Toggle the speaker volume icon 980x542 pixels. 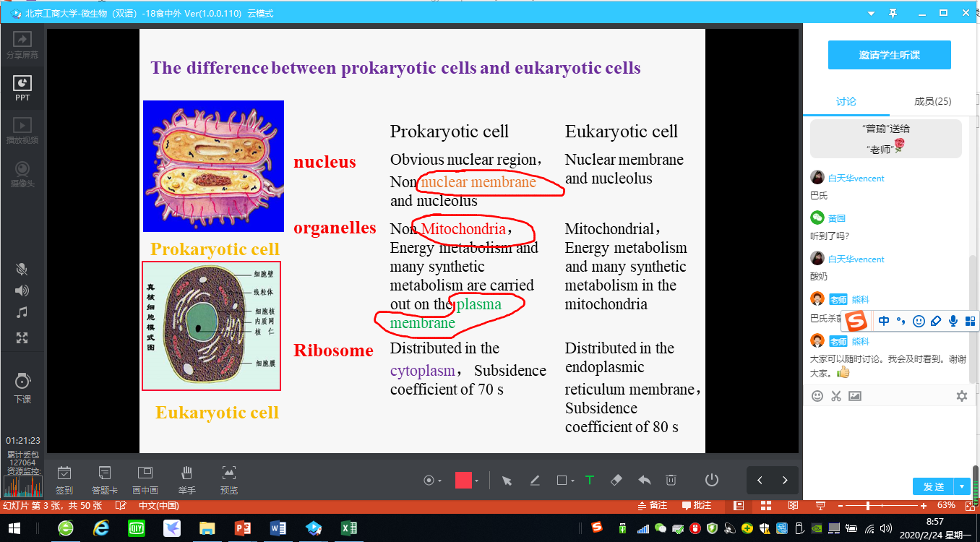tap(22, 291)
